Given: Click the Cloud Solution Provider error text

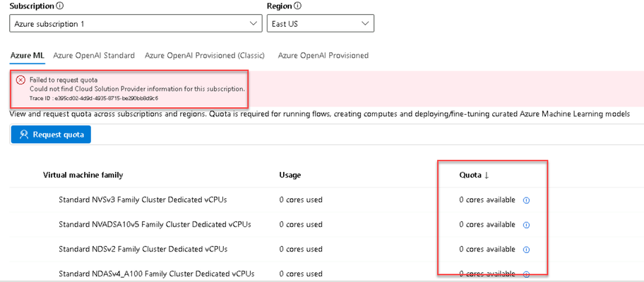Looking at the screenshot, I should (x=137, y=89).
